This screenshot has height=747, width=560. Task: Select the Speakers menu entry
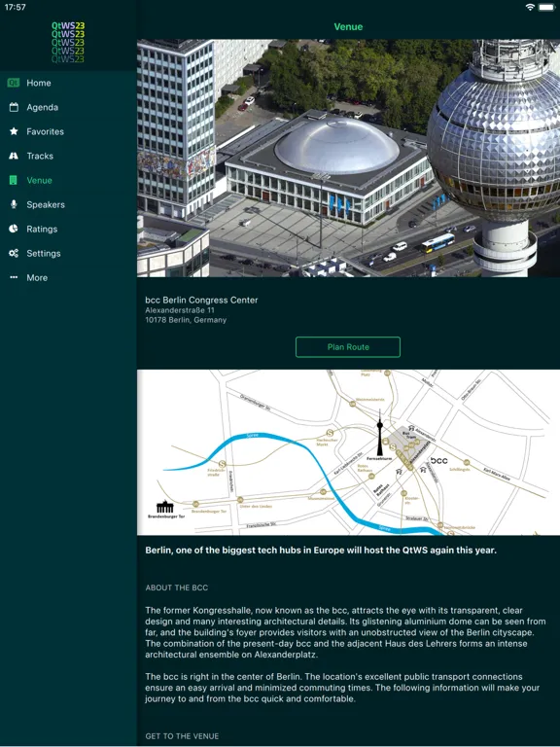click(69, 204)
